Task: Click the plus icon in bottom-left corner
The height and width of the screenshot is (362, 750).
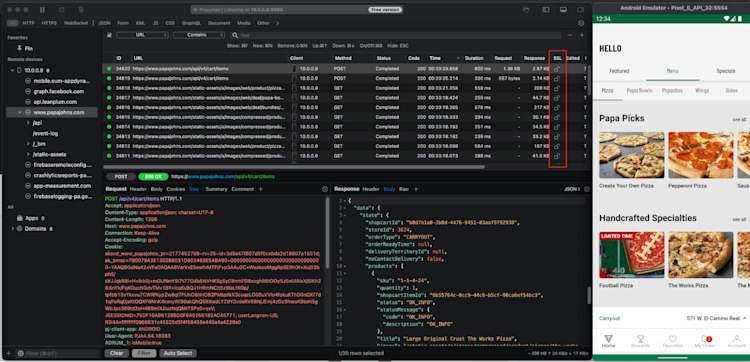Action: point(8,353)
